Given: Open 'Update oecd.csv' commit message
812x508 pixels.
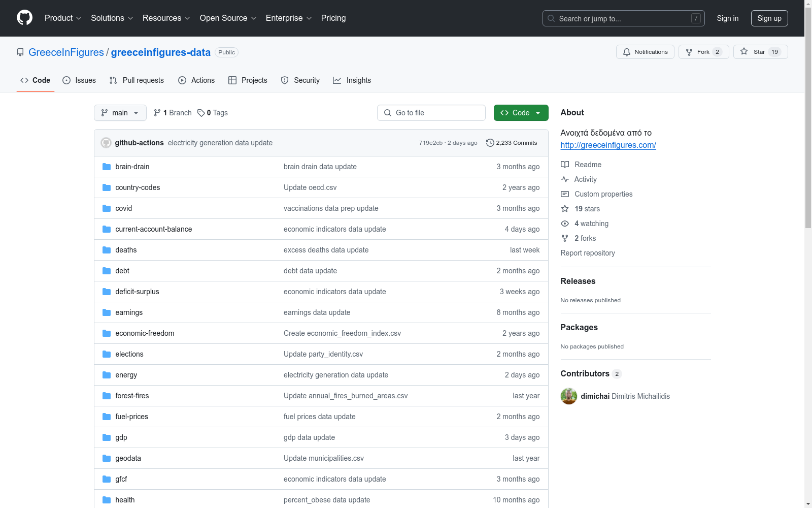Looking at the screenshot, I should point(310,187).
